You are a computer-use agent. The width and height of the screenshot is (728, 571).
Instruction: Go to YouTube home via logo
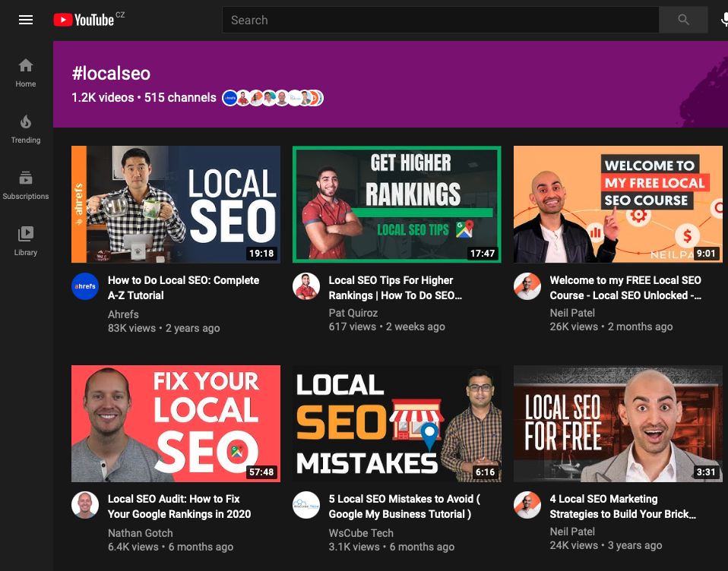84,20
